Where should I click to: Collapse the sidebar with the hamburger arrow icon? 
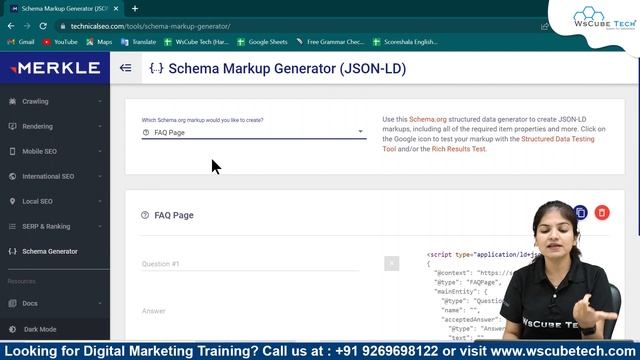(x=126, y=68)
